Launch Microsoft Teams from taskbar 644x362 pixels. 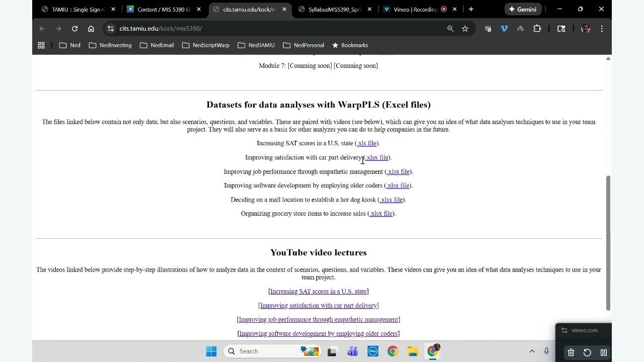[x=352, y=351]
